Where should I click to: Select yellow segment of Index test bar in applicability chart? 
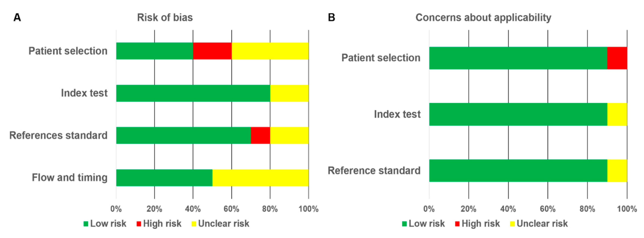617,114
